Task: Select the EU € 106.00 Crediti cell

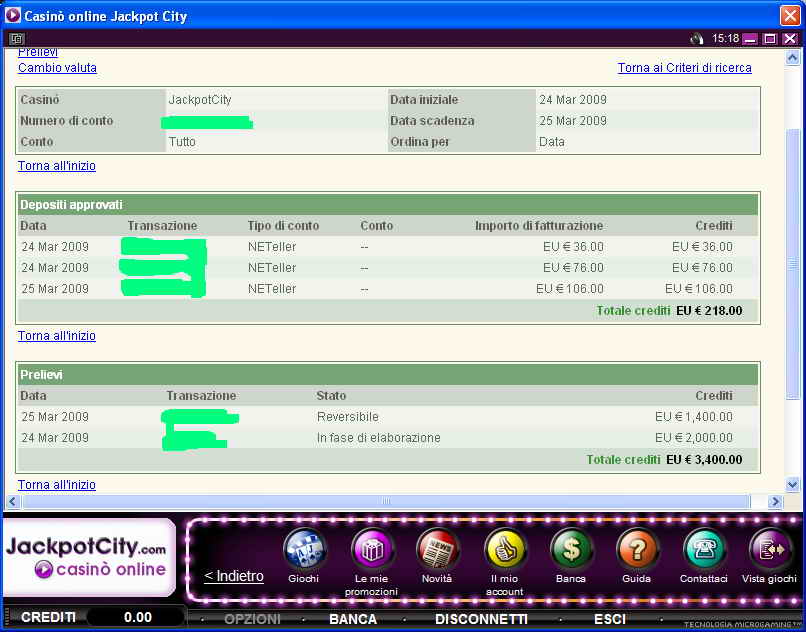Action: click(x=699, y=289)
